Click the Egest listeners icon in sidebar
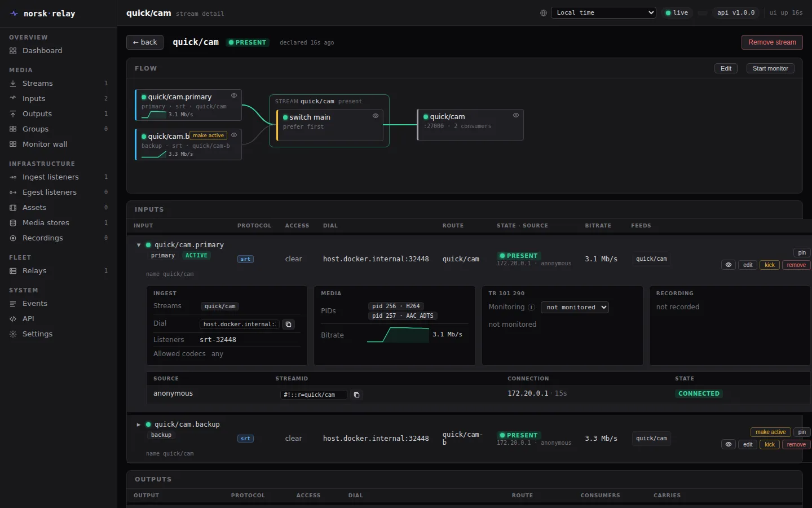This screenshot has width=812, height=508. click(13, 192)
